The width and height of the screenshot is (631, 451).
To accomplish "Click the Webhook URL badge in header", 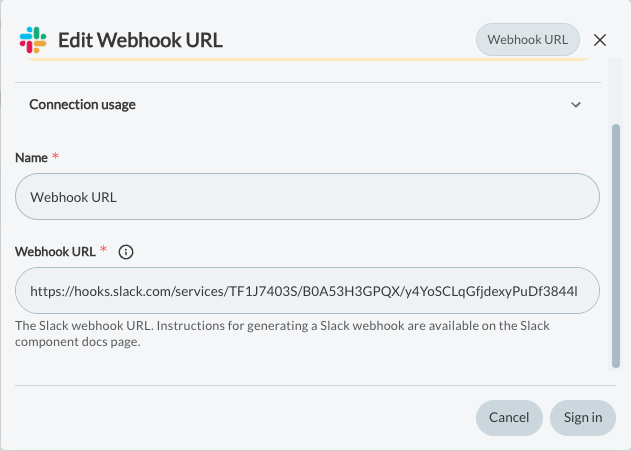I will 528,39.
